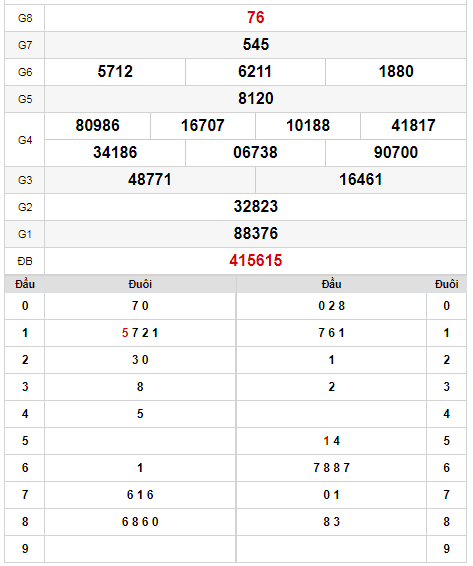Select the '5 7 2 1' tail digits cell
Viewport: 473px width, 566px height.
click(x=140, y=333)
